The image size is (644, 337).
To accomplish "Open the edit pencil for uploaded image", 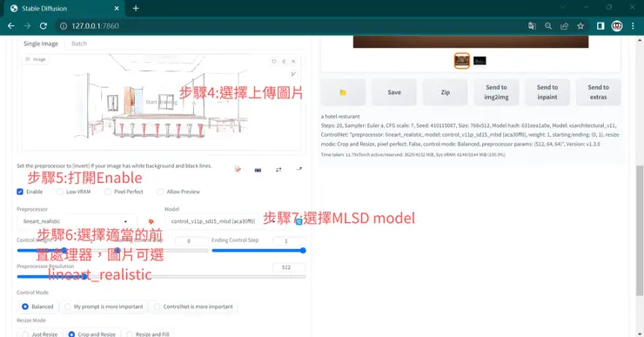I will [284, 61].
